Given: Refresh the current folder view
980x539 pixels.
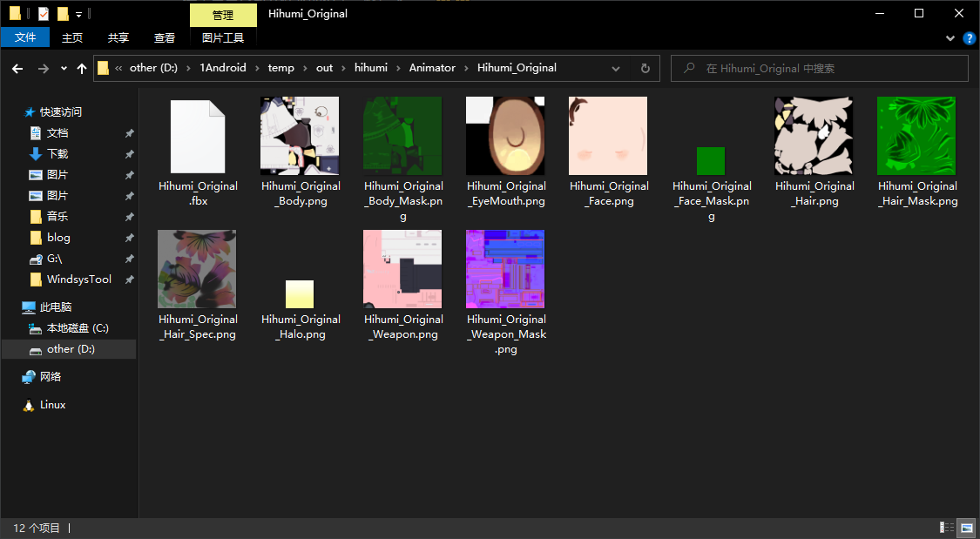Looking at the screenshot, I should click(645, 69).
